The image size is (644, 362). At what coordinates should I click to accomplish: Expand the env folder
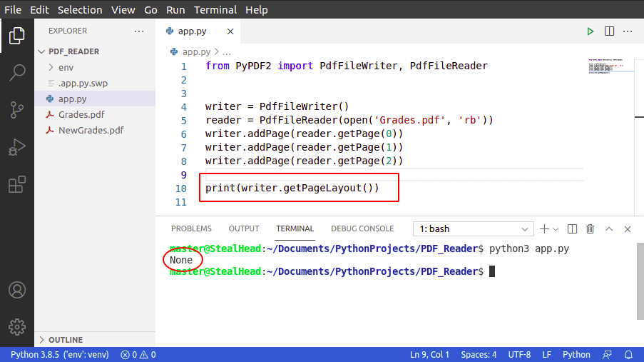coord(95,67)
